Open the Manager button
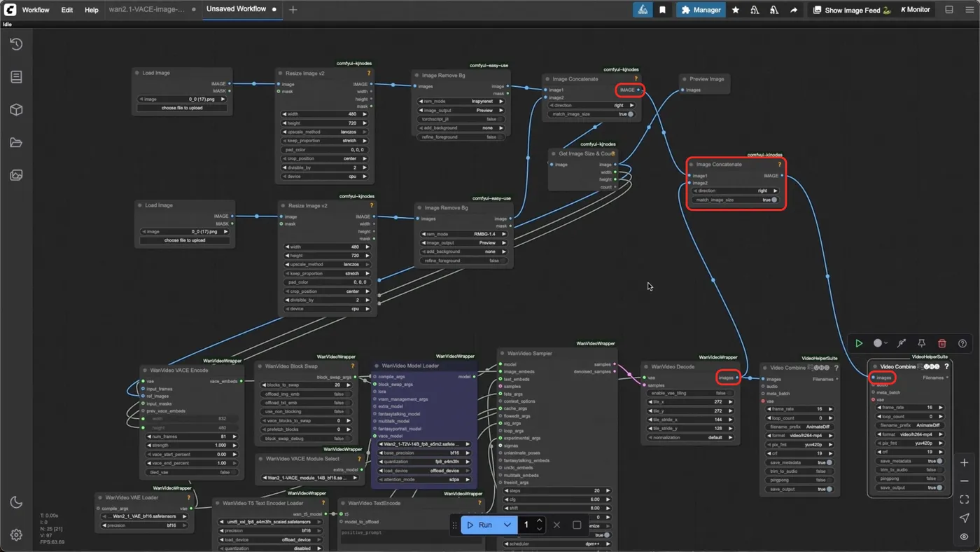This screenshot has height=552, width=980. [x=701, y=10]
